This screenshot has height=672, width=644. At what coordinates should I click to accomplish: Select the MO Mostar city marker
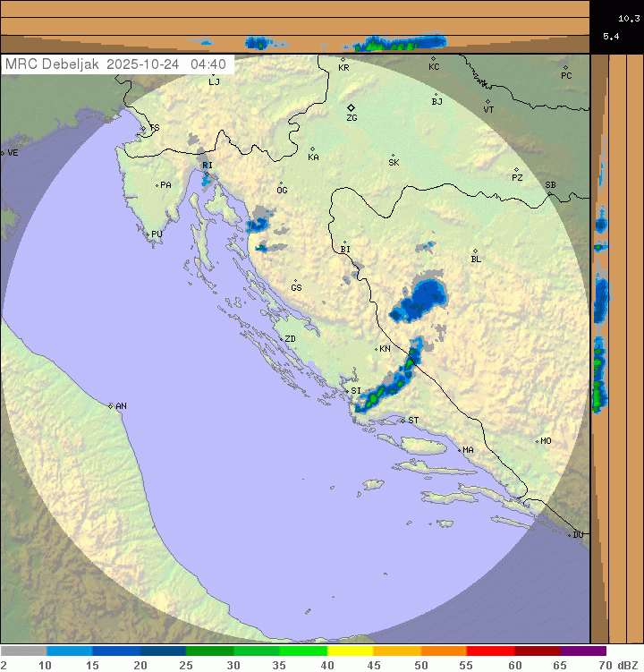(537, 441)
